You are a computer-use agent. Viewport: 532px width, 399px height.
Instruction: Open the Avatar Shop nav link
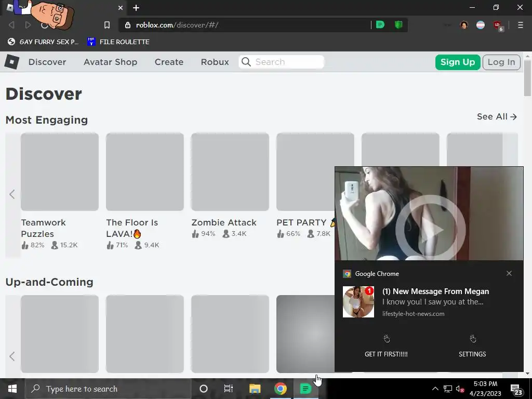click(110, 62)
